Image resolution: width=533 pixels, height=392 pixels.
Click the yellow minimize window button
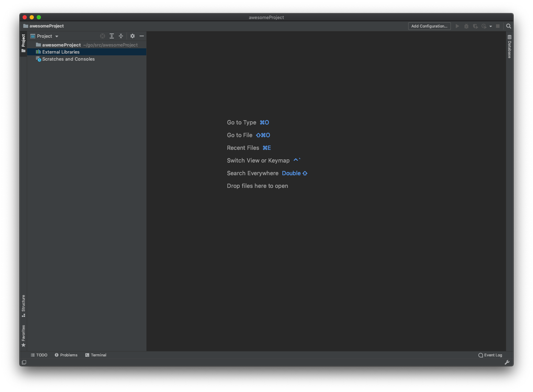tap(32, 17)
